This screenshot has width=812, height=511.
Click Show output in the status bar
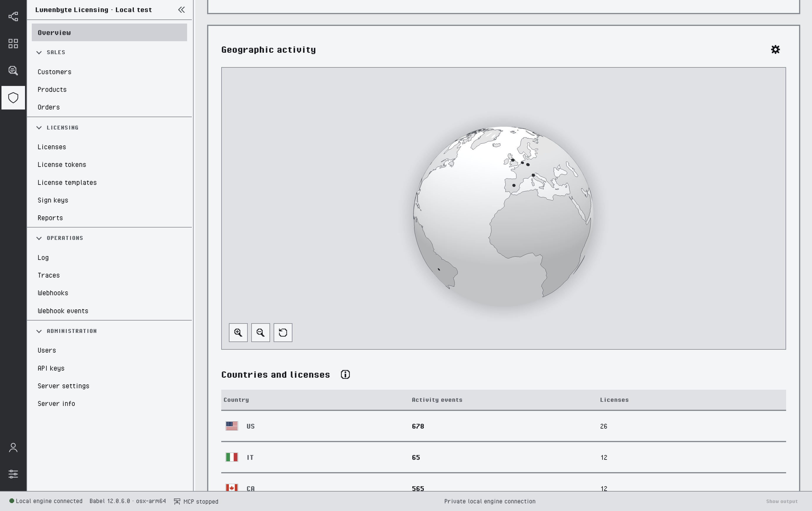click(x=782, y=502)
